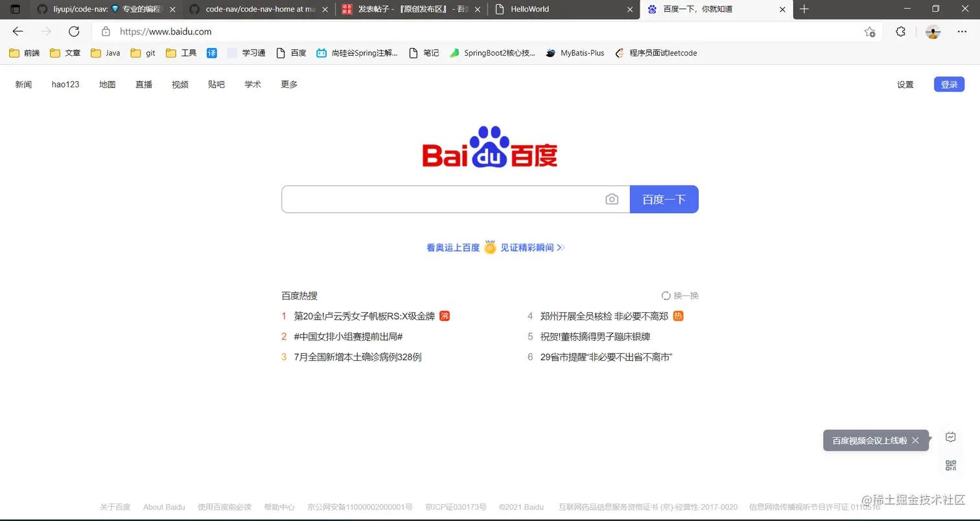The image size is (980, 521).
Task: Open the browser three-dot menu
Action: [962, 31]
